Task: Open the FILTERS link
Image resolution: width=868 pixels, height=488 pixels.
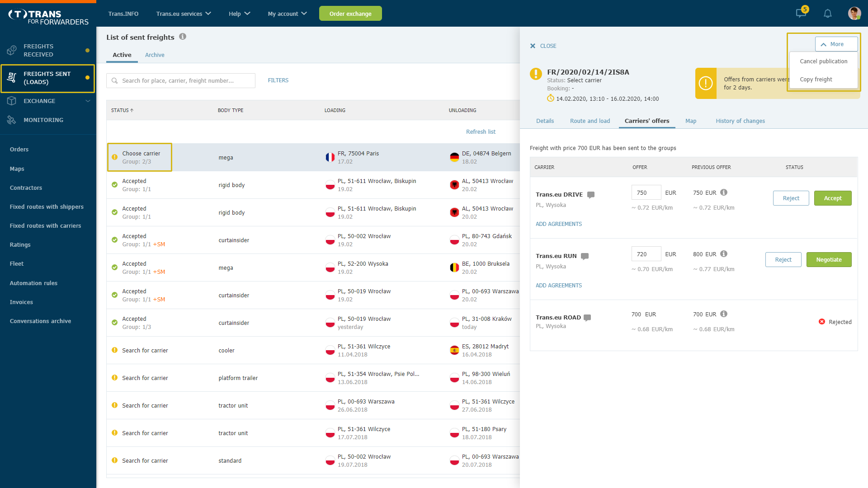Action: click(x=278, y=80)
